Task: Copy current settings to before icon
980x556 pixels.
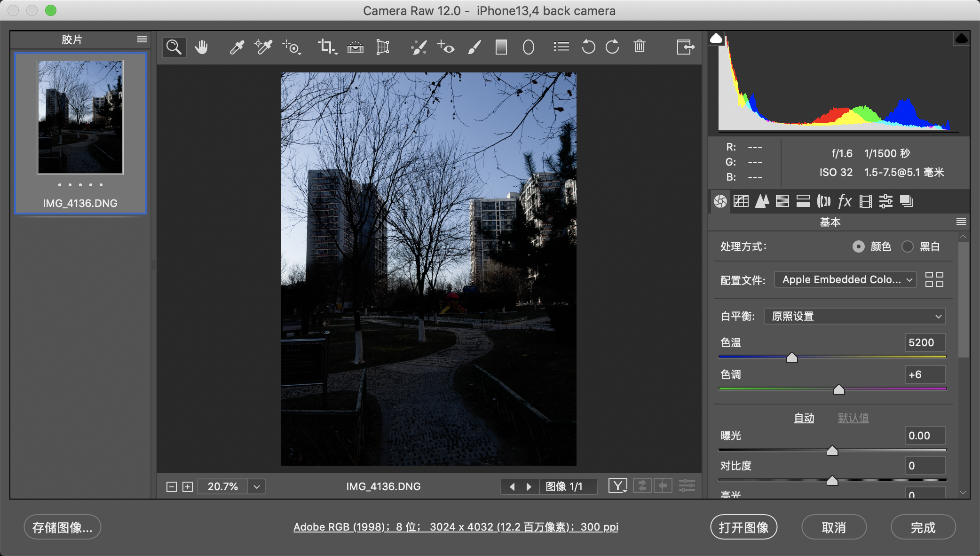Action: coord(663,485)
